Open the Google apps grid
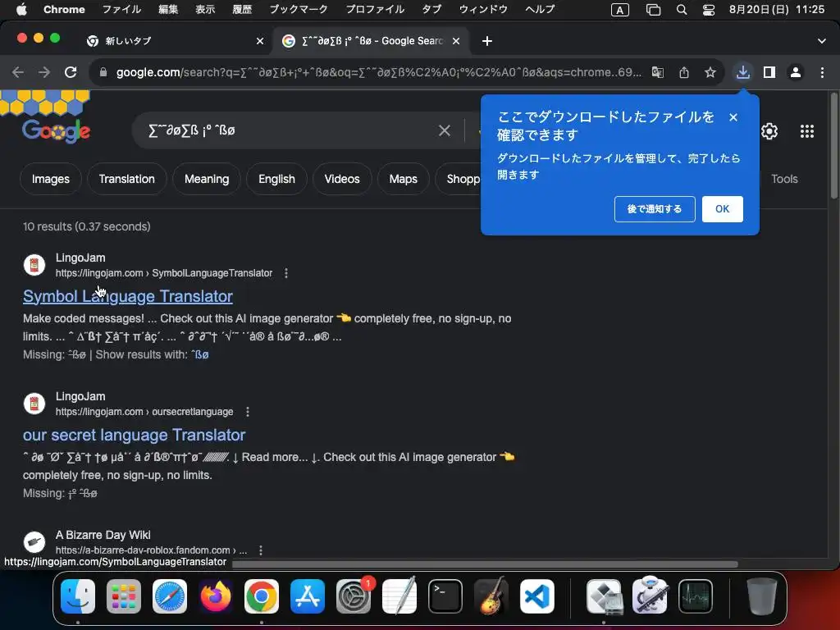The image size is (840, 630). [x=807, y=131]
